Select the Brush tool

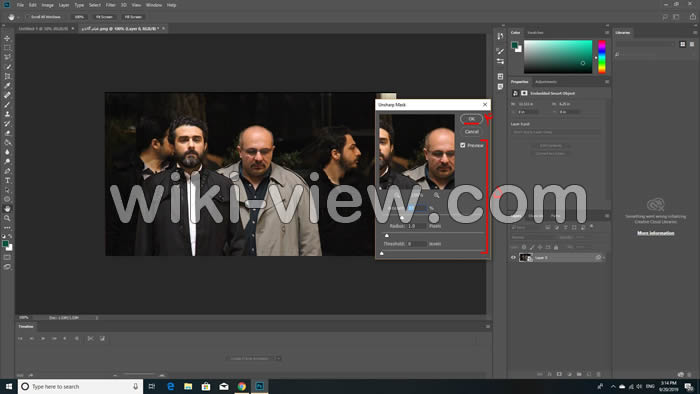click(x=7, y=105)
